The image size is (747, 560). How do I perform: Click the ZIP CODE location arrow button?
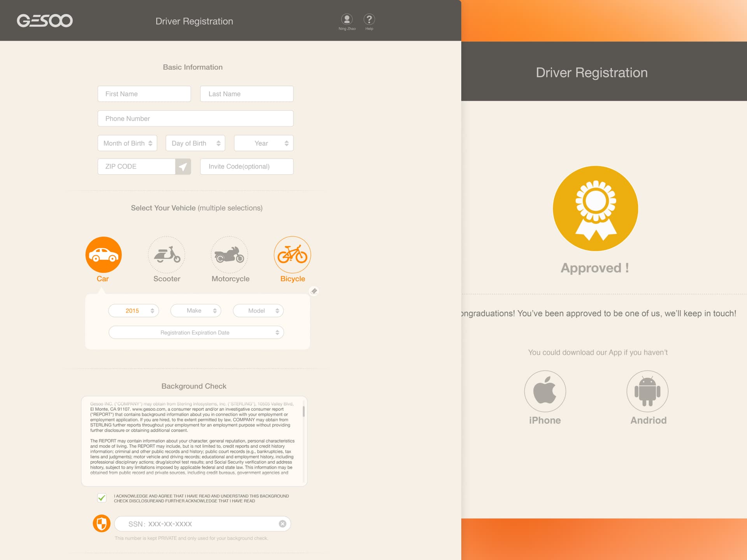[184, 166]
